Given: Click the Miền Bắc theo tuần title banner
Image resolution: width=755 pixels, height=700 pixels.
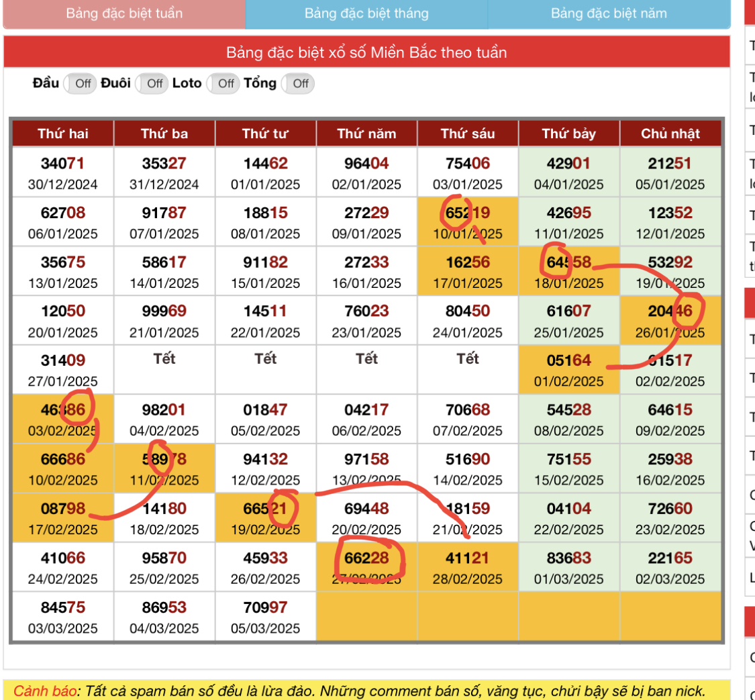Looking at the screenshot, I should pos(366,52).
